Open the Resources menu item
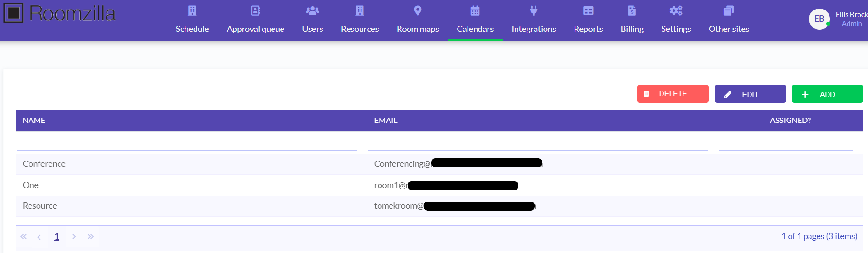 [360, 29]
